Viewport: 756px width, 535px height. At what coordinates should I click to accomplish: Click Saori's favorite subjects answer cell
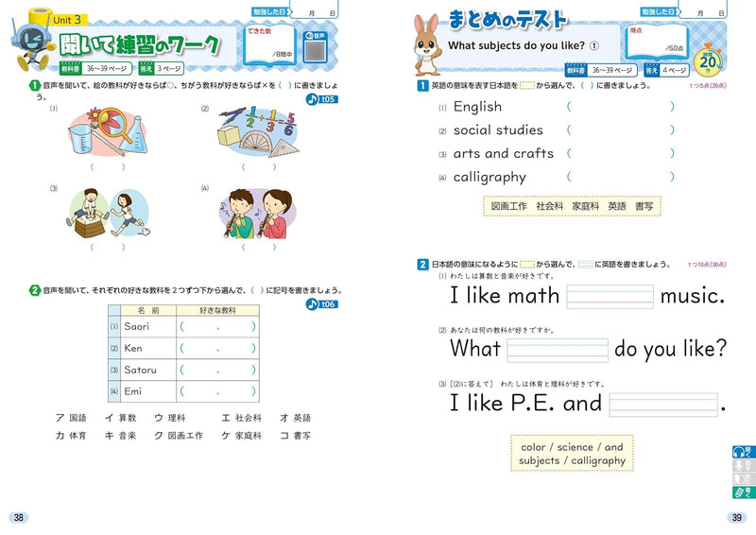pos(218,327)
